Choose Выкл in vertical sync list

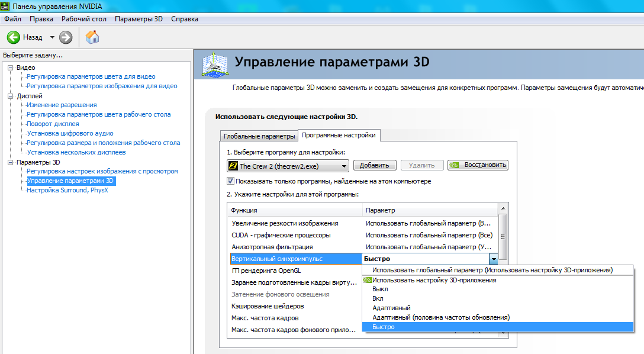[380, 289]
